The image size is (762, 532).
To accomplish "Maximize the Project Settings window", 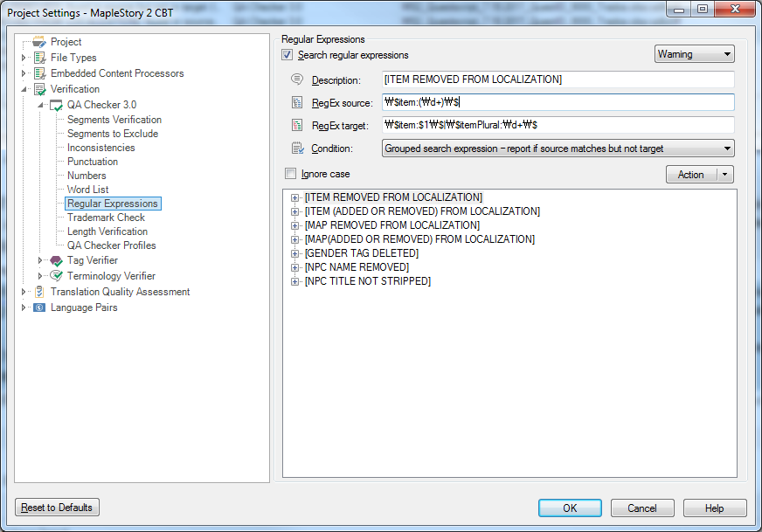I will [x=703, y=9].
